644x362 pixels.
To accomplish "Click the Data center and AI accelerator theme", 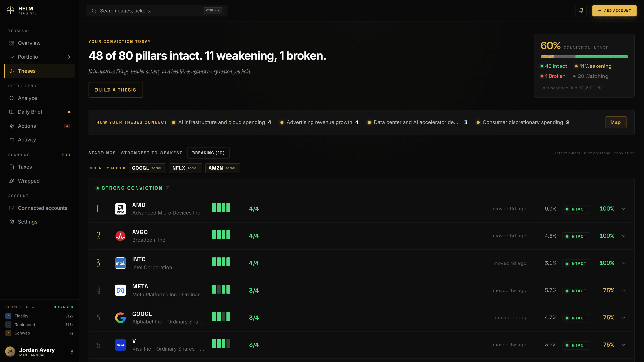I will click(418, 122).
